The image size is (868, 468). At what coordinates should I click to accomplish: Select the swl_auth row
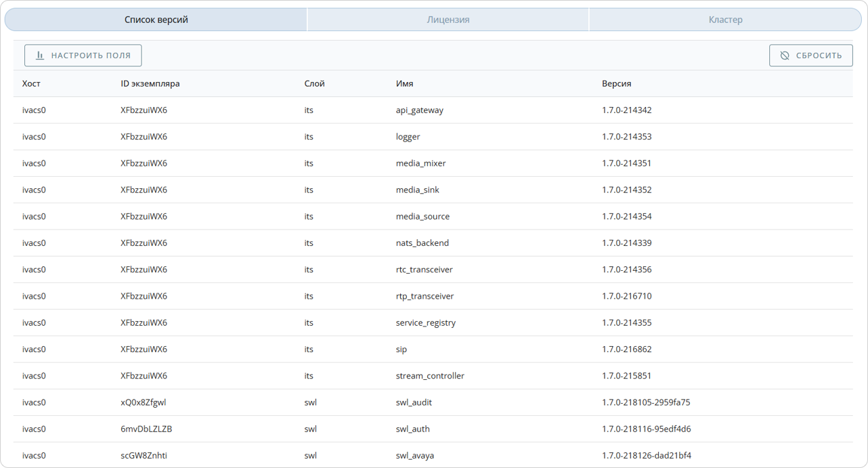point(412,429)
